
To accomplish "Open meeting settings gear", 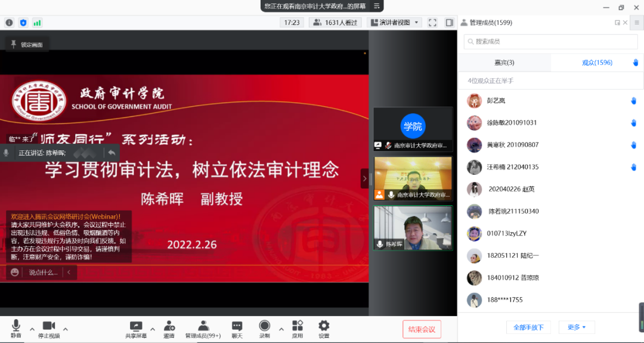I will click(324, 326).
